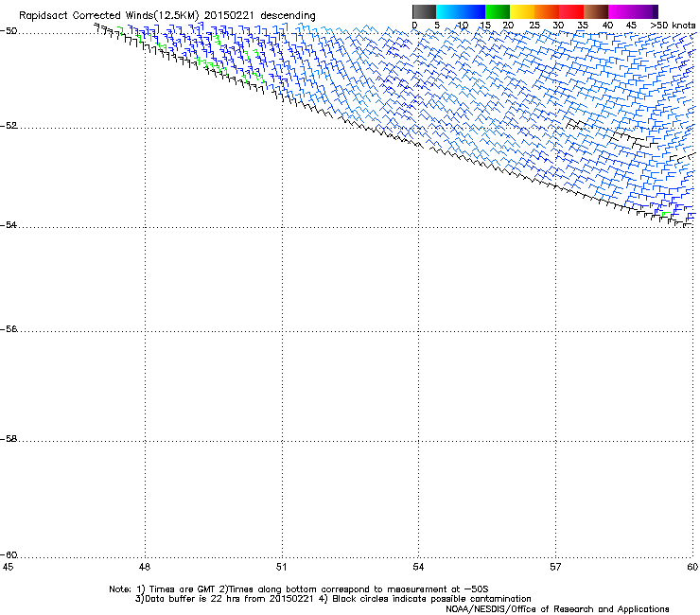The height and width of the screenshot is (615, 700).
Task: Click the '30' label under the color bar
Action: coord(558,26)
